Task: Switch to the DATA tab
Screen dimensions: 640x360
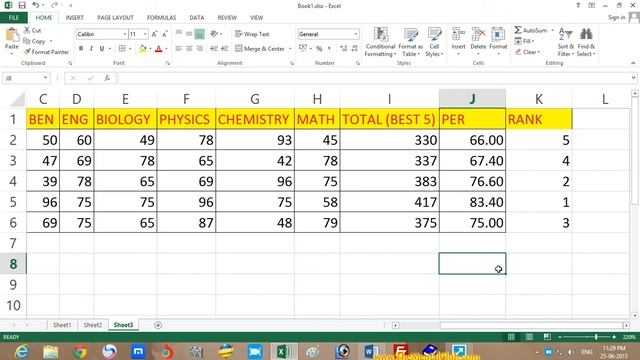Action: click(x=196, y=18)
